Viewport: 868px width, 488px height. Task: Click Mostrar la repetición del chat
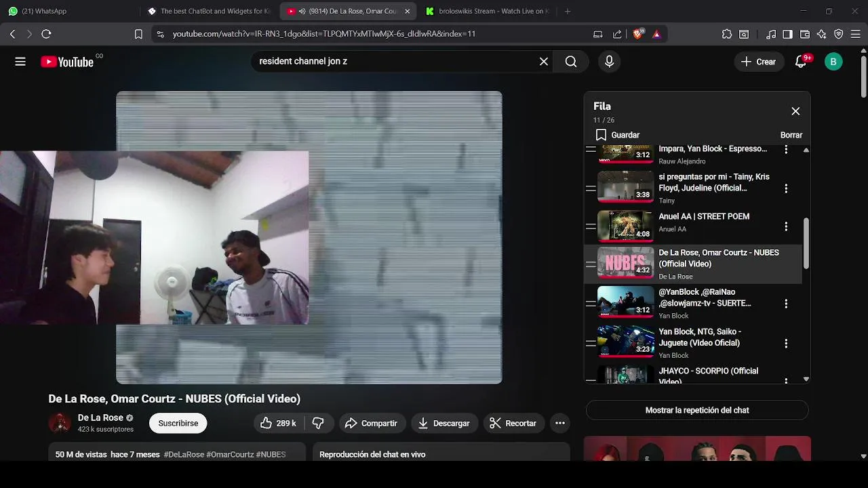(x=697, y=410)
